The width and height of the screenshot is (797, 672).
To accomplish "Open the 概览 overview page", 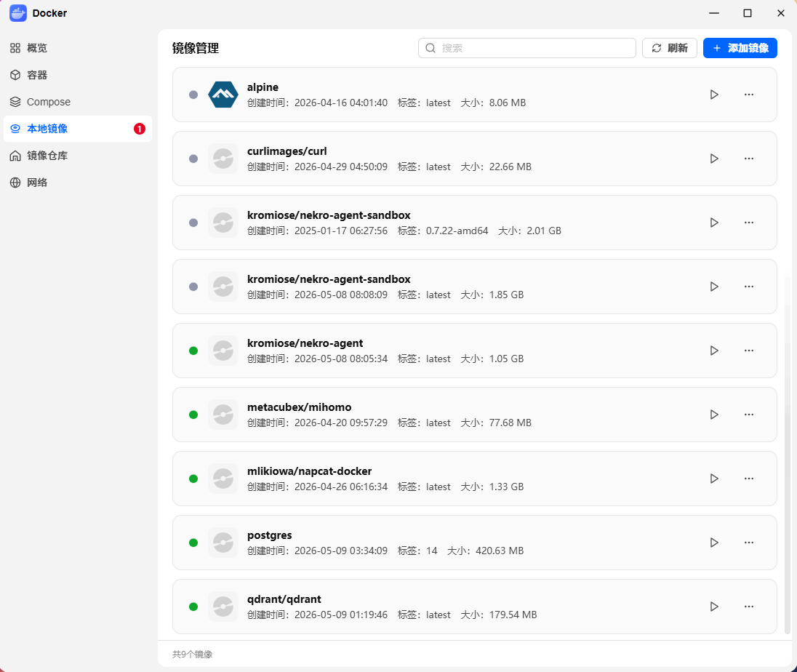I will click(78, 48).
